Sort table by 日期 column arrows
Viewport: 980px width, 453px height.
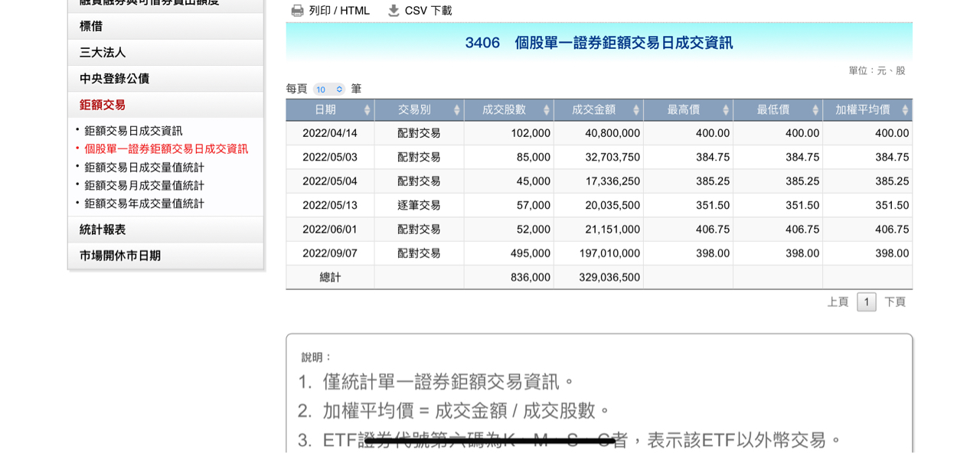point(367,110)
